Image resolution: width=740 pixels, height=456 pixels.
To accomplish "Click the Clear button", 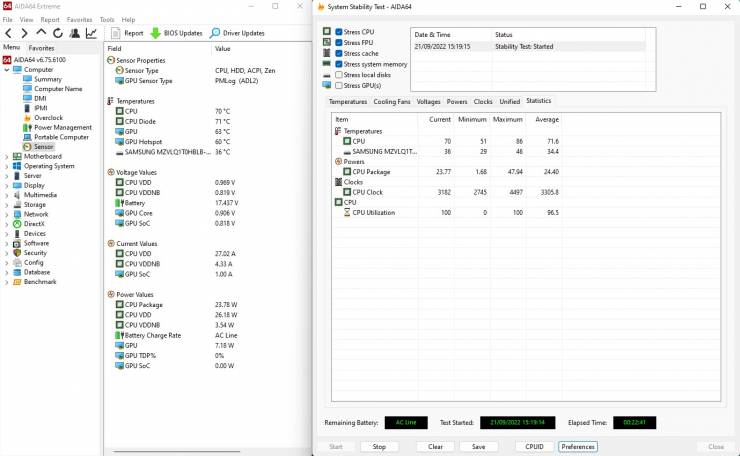I will pos(435,447).
